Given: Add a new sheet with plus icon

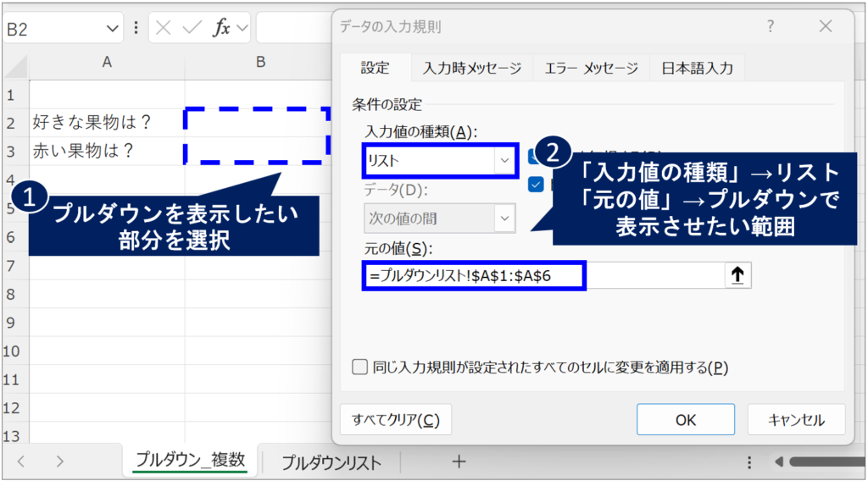Looking at the screenshot, I should click(459, 462).
